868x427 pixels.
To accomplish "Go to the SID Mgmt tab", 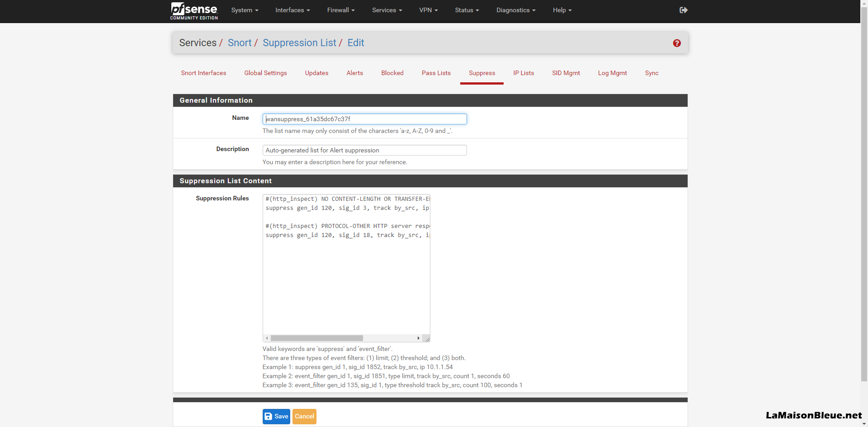I will 566,73.
